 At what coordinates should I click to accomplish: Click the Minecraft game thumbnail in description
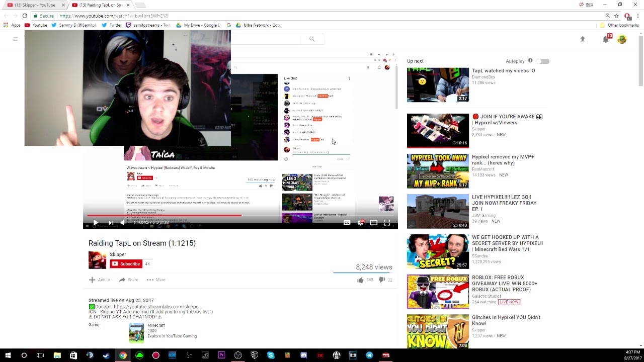click(x=136, y=333)
